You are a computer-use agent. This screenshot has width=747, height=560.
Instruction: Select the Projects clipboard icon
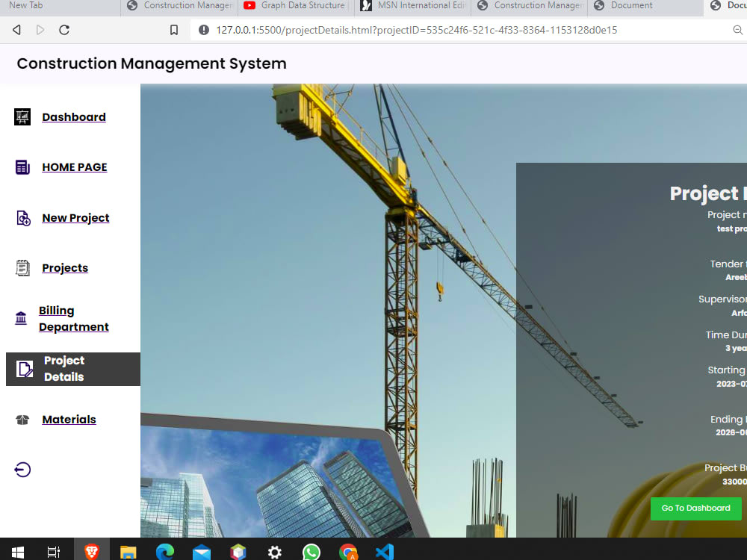pyautogui.click(x=21, y=267)
